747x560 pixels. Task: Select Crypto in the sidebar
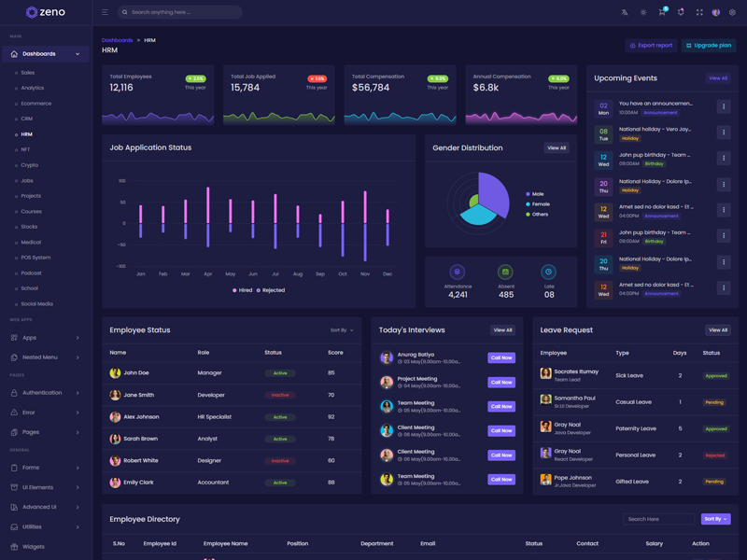coord(30,165)
